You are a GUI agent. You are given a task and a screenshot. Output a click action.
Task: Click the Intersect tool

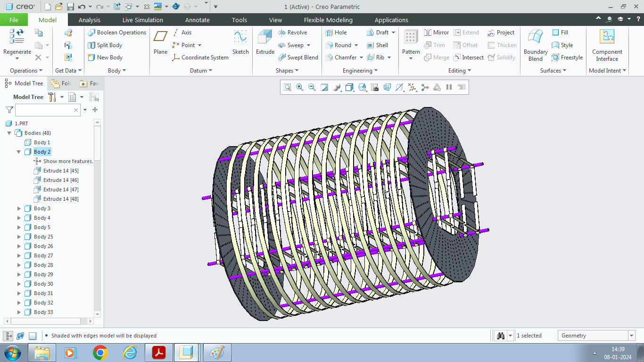[x=468, y=58]
